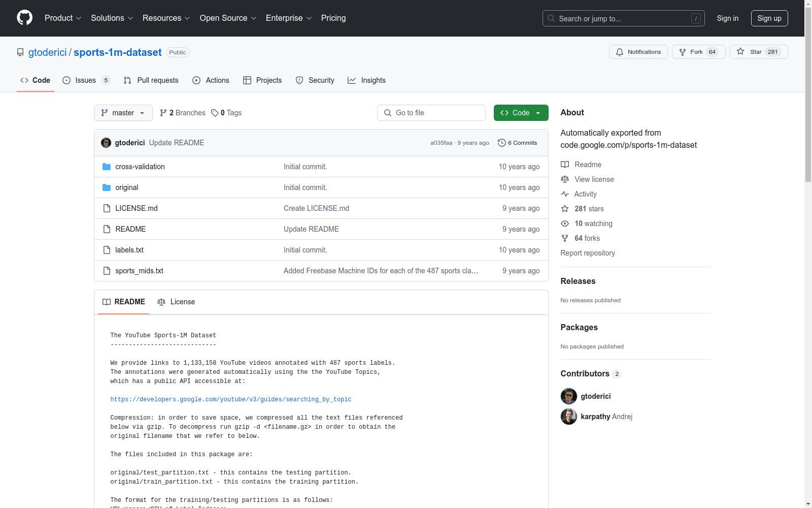Click the license scale icon in About
The height and width of the screenshot is (508, 812).
pos(565,179)
